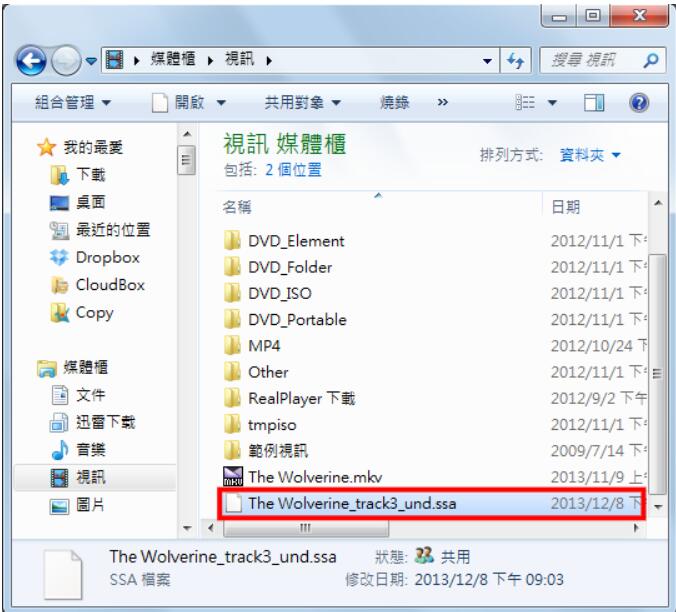Open the help question mark icon
This screenshot has height=612, width=676.
639,103
